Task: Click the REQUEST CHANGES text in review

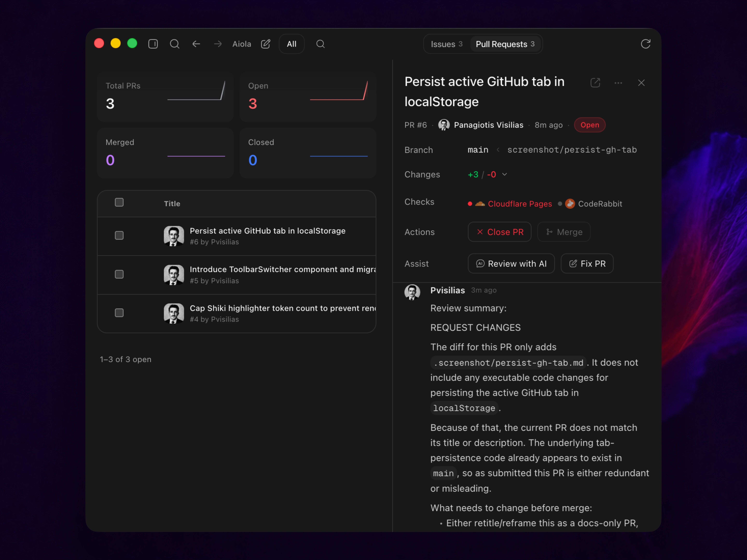Action: pos(475,328)
